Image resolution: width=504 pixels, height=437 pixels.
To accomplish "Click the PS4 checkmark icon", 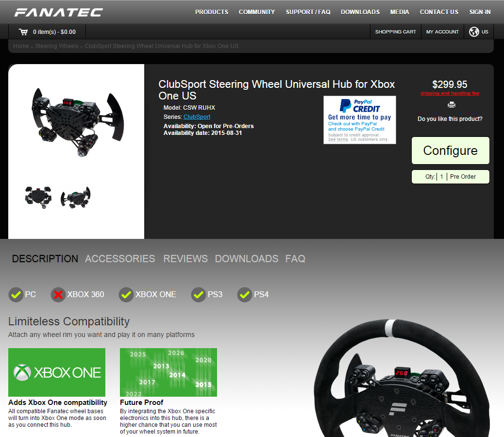I will click(x=245, y=295).
